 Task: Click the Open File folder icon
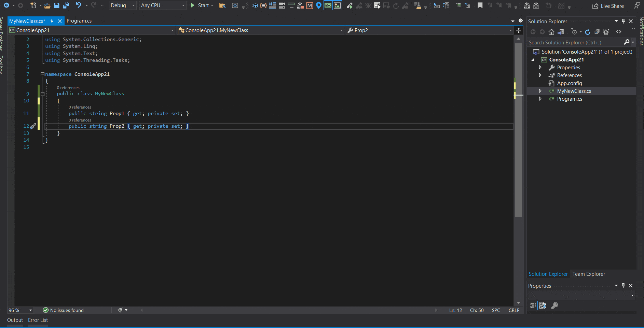47,5
